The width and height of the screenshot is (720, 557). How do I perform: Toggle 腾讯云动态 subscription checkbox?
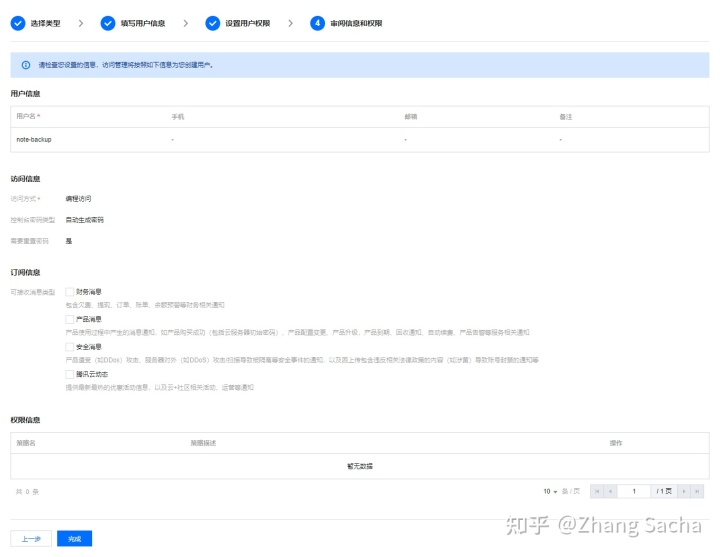[x=70, y=374]
